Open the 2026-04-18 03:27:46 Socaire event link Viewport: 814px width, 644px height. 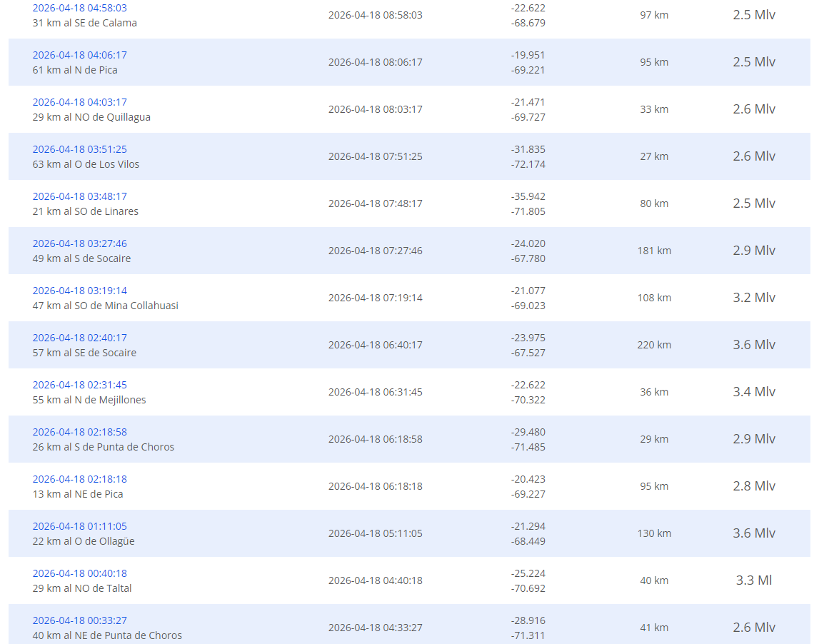click(x=79, y=243)
